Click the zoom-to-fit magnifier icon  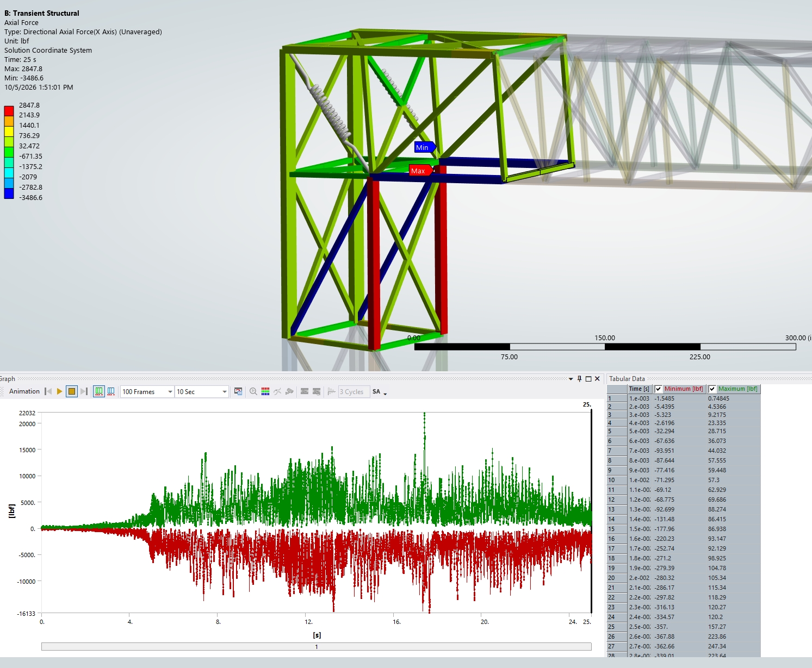[253, 391]
